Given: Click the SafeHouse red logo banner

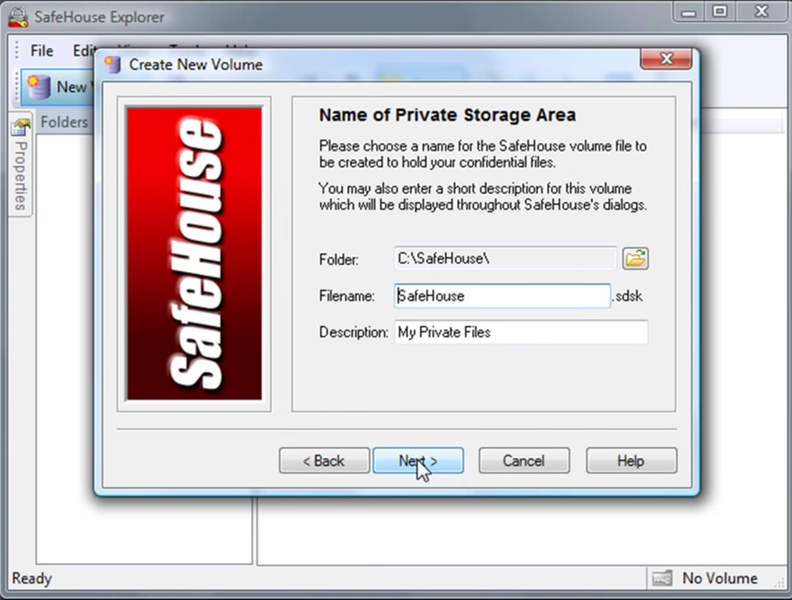Looking at the screenshot, I should [194, 254].
